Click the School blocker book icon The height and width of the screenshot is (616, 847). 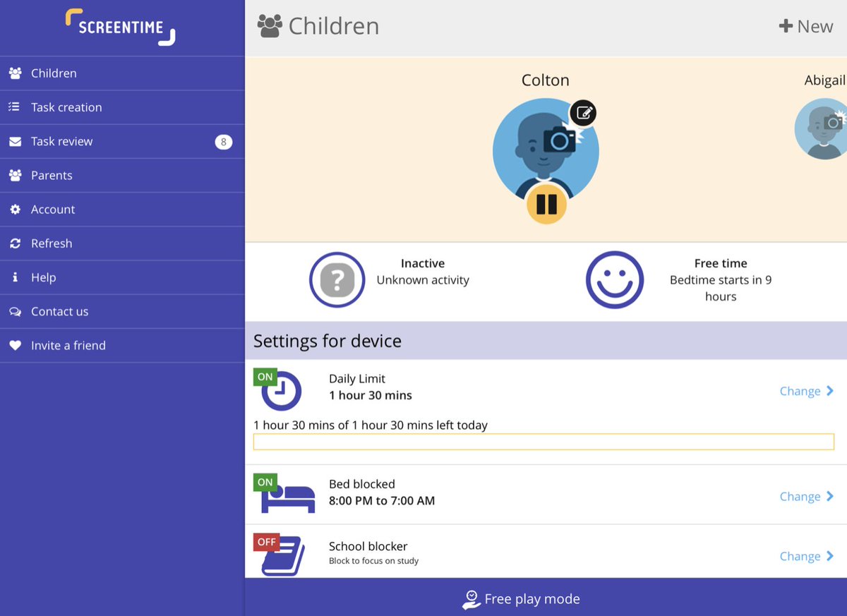[x=282, y=557]
